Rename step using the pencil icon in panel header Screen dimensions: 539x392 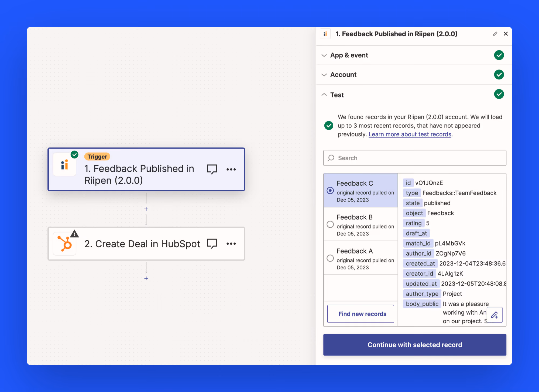[495, 34]
